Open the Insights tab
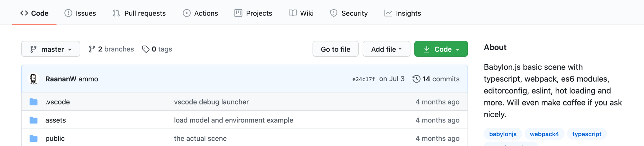This screenshot has width=644, height=146. [402, 13]
